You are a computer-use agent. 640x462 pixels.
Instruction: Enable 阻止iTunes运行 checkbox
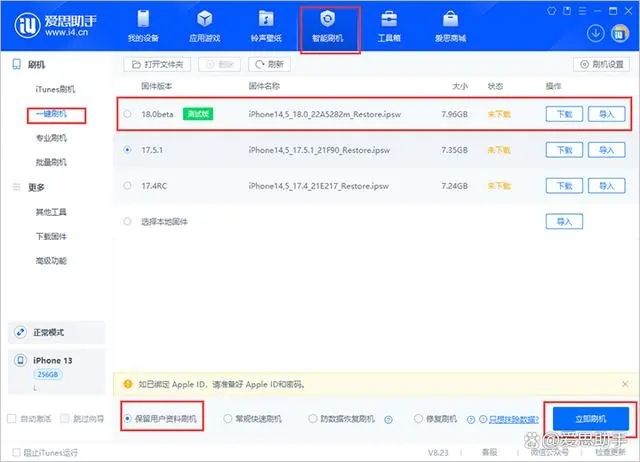[16, 453]
